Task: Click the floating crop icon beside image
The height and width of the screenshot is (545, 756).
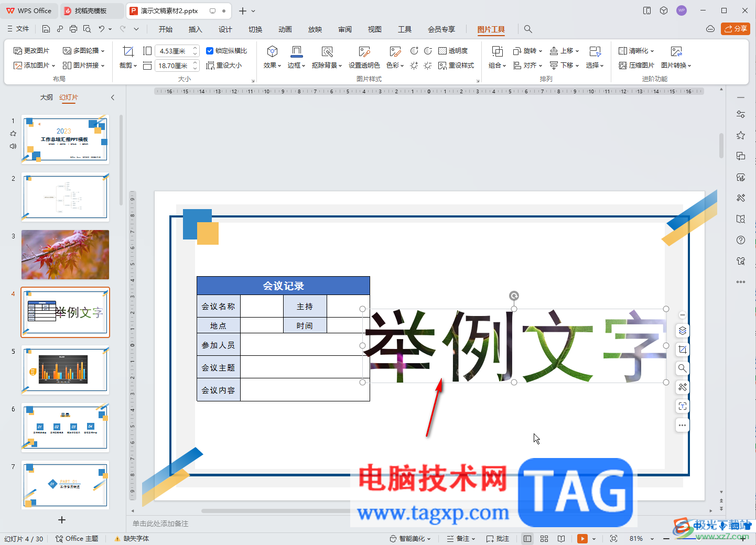Action: [x=682, y=350]
